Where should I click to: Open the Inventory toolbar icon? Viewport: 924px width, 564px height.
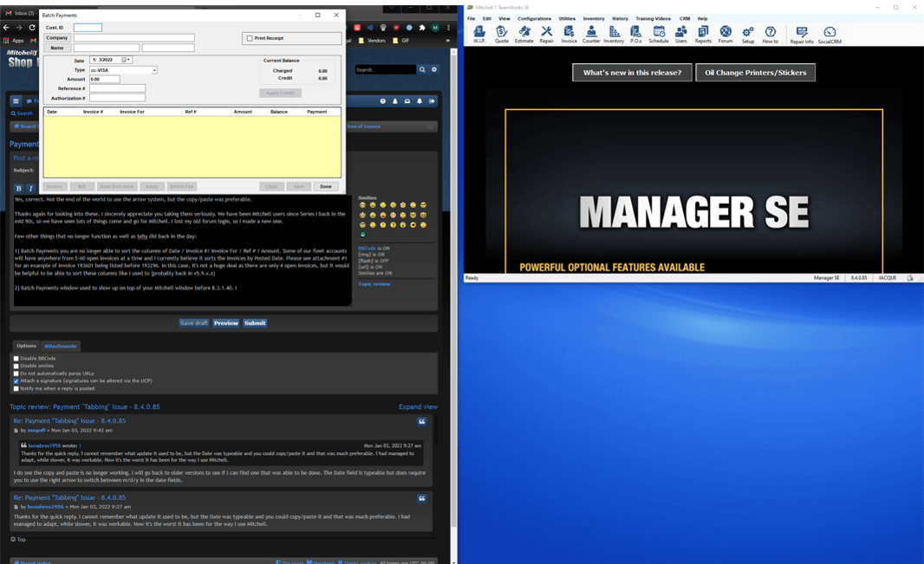614,34
